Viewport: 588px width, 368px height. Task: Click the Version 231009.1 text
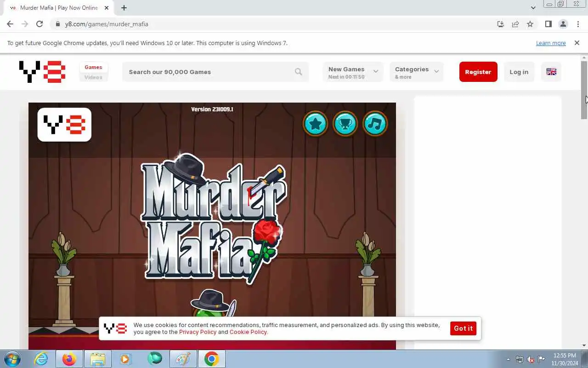tap(212, 109)
